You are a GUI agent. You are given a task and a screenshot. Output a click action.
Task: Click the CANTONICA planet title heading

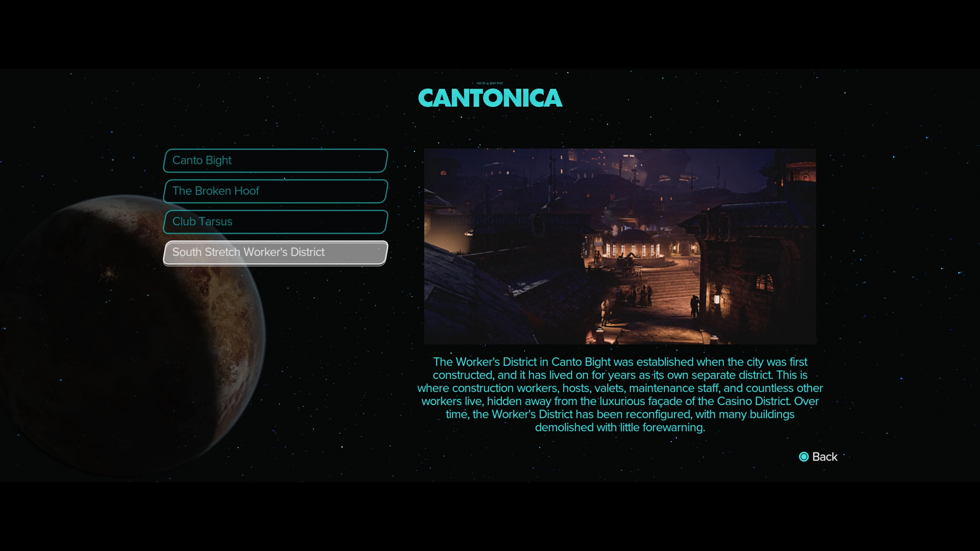coord(490,98)
